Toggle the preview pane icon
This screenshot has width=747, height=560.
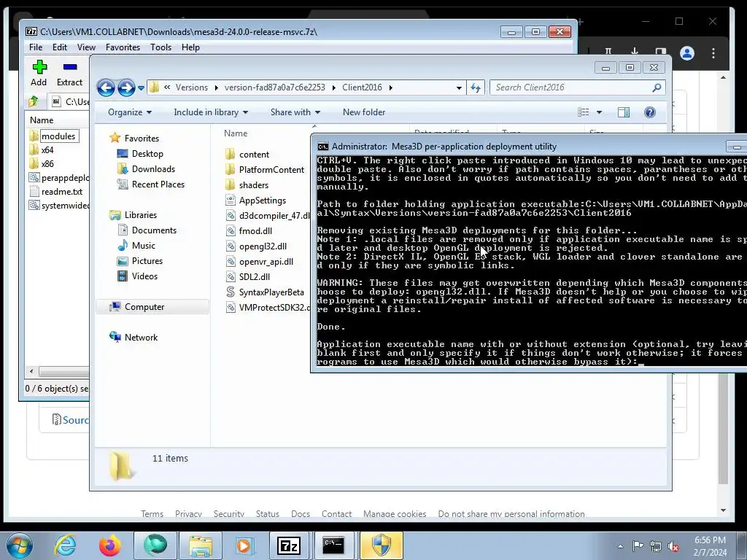click(x=624, y=112)
